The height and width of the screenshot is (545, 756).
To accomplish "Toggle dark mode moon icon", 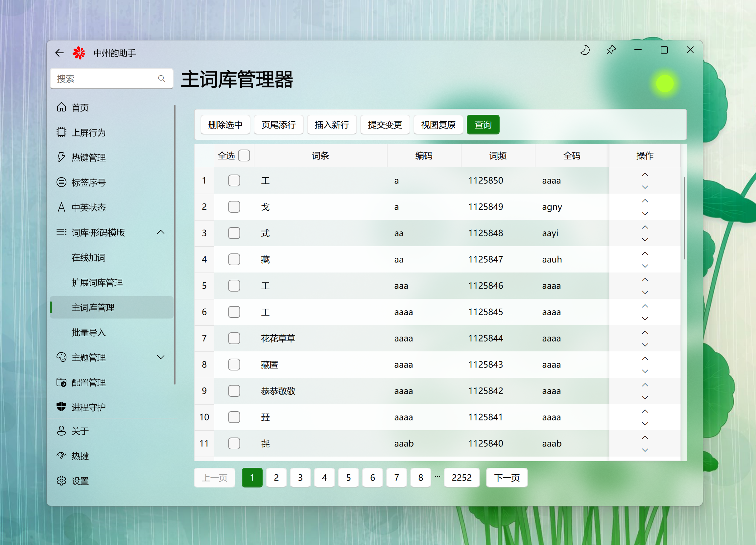I will click(x=585, y=50).
